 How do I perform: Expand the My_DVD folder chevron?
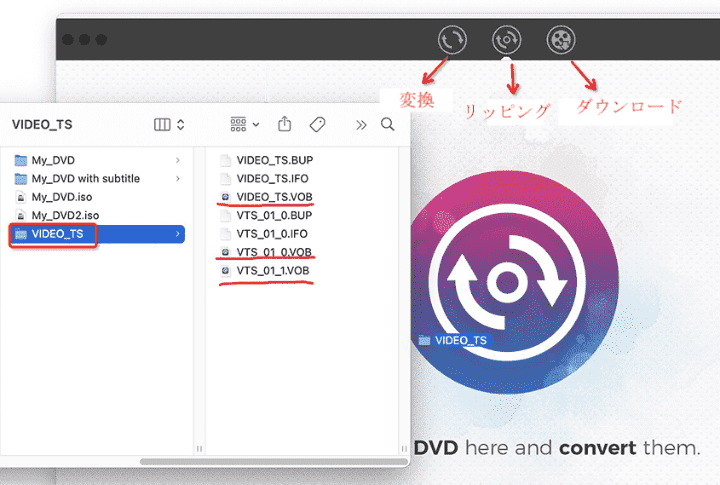point(178,160)
